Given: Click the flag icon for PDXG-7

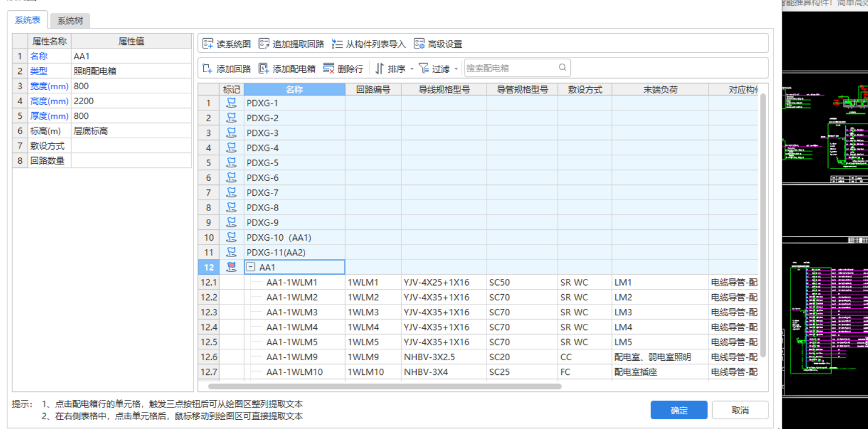Looking at the screenshot, I should [231, 192].
